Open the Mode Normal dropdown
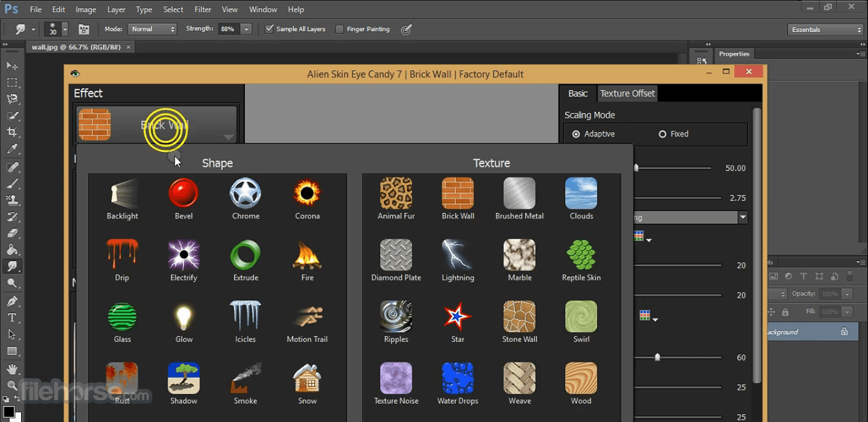The image size is (868, 422). coord(152,29)
